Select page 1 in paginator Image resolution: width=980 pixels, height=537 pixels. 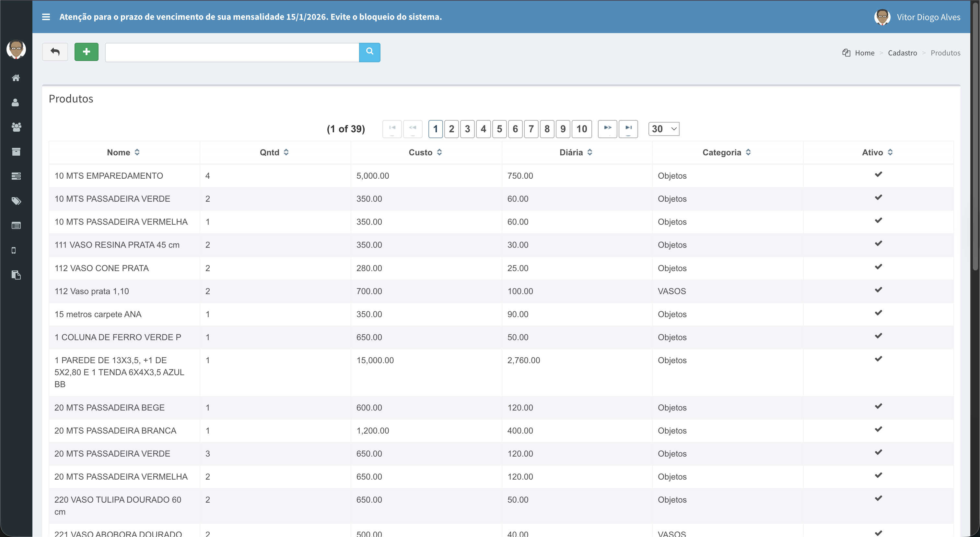coord(436,129)
